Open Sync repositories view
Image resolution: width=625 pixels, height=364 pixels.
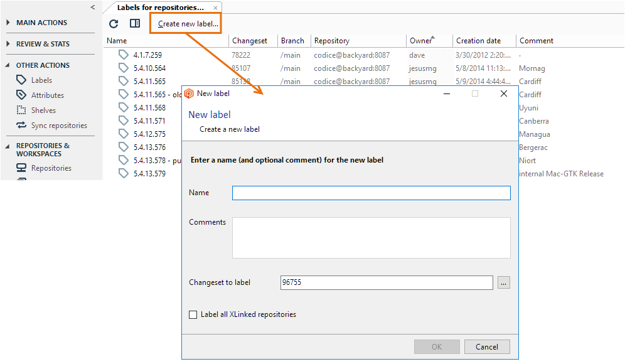tap(59, 126)
